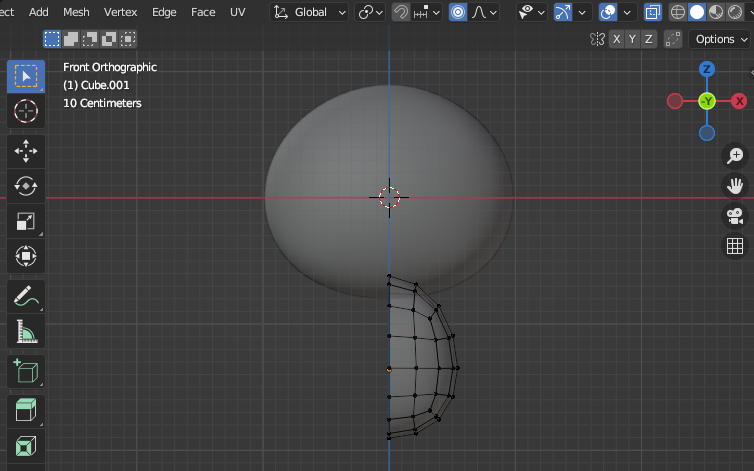Open the Mesh menu

tap(76, 12)
